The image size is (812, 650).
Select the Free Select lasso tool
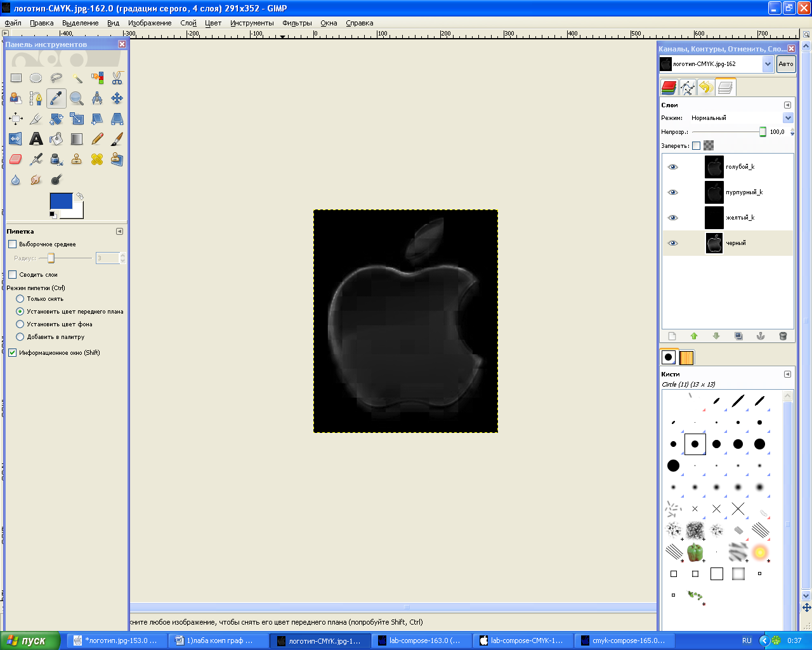coord(56,78)
